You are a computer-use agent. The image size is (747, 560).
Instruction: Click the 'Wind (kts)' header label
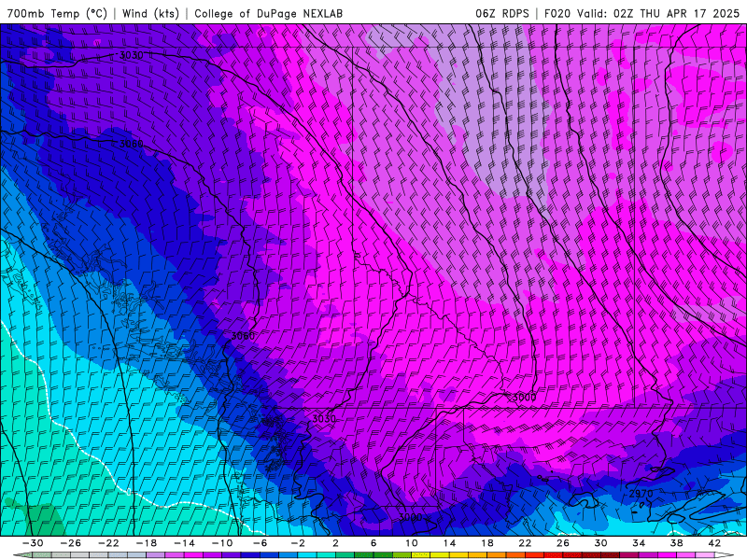pos(150,13)
